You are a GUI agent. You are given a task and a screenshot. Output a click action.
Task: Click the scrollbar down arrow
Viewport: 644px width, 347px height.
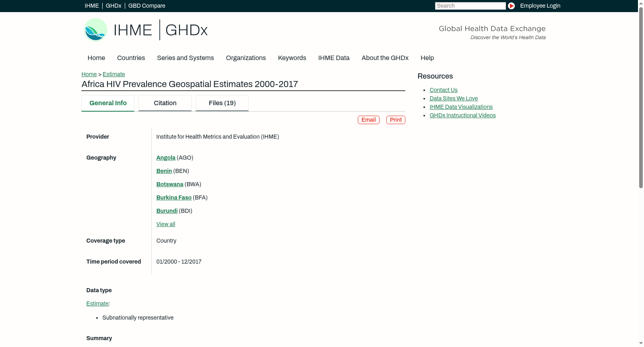(641, 344)
